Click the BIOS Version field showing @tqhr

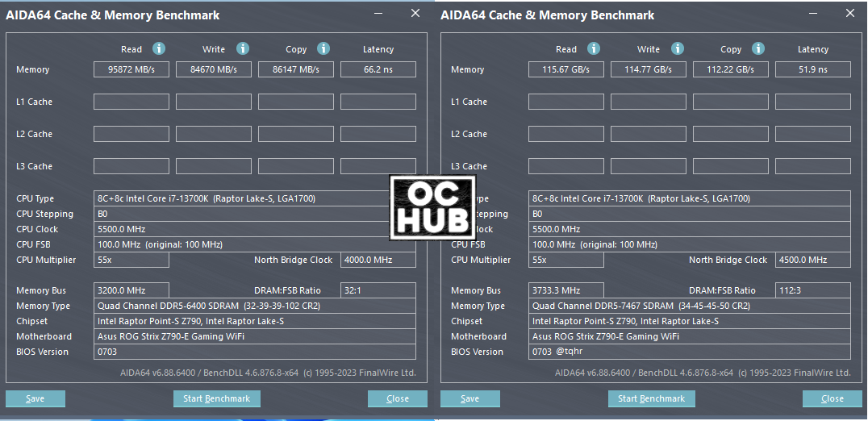690,352
